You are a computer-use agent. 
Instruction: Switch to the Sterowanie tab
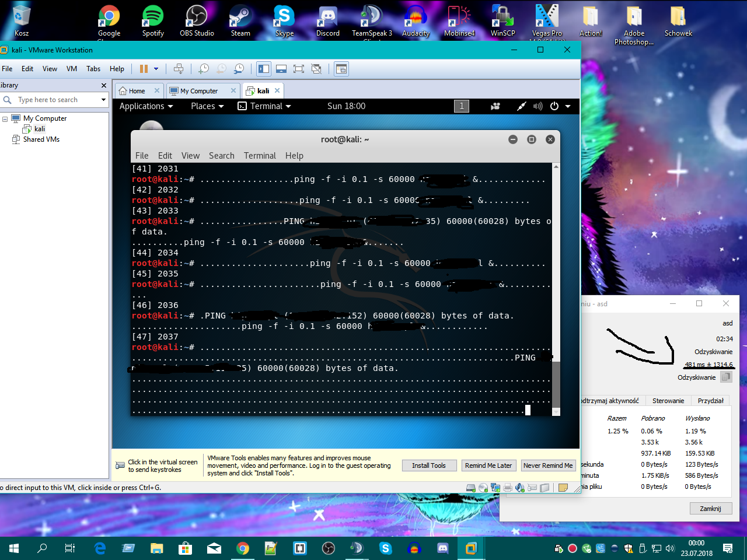[x=668, y=401]
